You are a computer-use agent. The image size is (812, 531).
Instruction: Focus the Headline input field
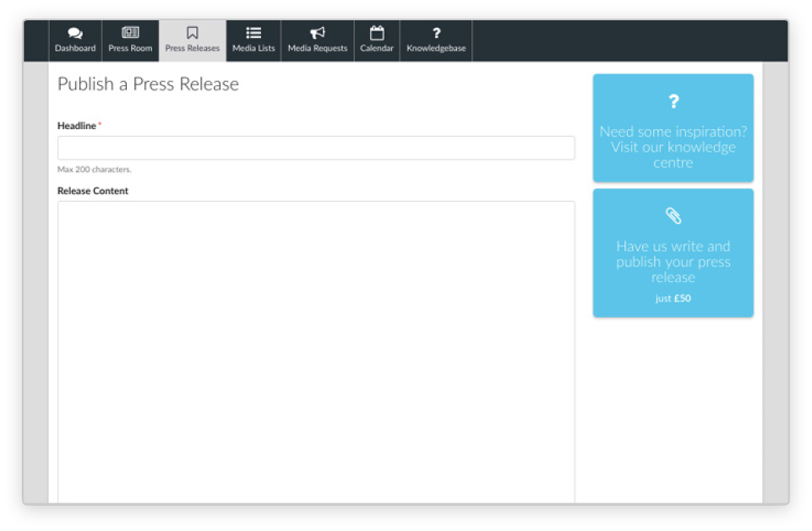point(316,148)
